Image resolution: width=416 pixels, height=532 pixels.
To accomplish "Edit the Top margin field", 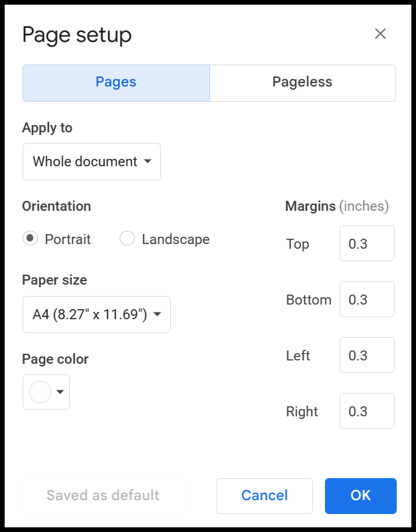I will [367, 243].
